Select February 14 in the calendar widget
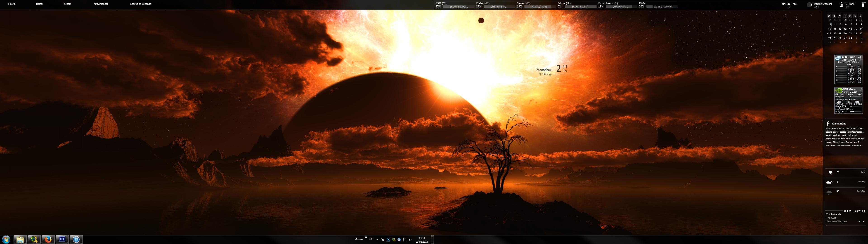 pyautogui.click(x=851, y=29)
